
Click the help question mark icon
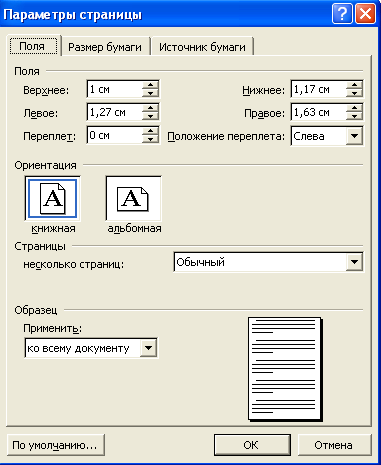[x=342, y=14]
